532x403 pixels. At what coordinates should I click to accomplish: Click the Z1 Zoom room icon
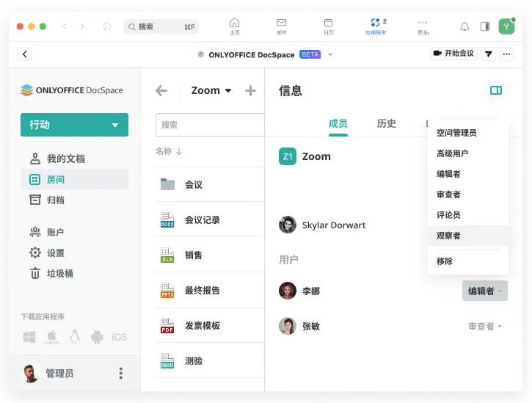[288, 156]
